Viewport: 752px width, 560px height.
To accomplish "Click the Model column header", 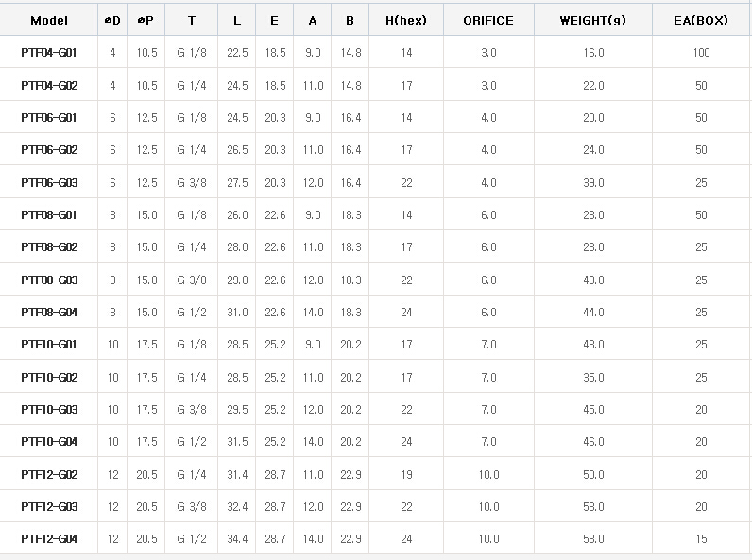I will (49, 20).
